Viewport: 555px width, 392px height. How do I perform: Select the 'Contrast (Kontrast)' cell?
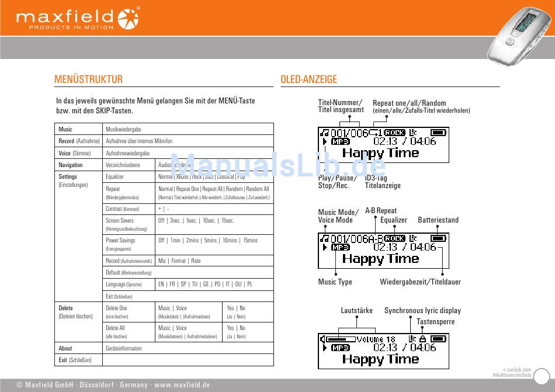[x=129, y=209]
